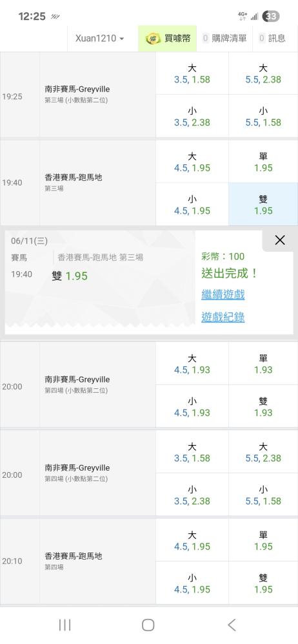Select the highlighted 雙 1.95 bet at 19:40
The image size is (298, 644).
[x=263, y=205]
